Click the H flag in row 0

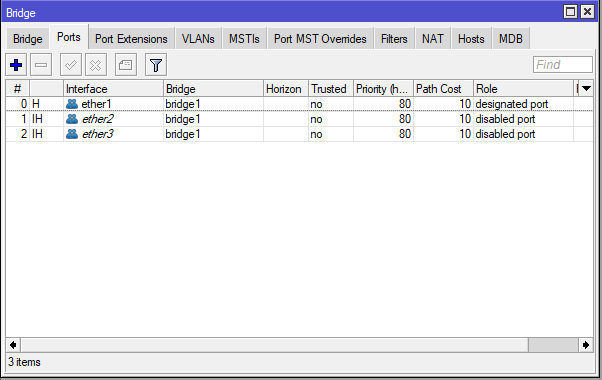36,104
